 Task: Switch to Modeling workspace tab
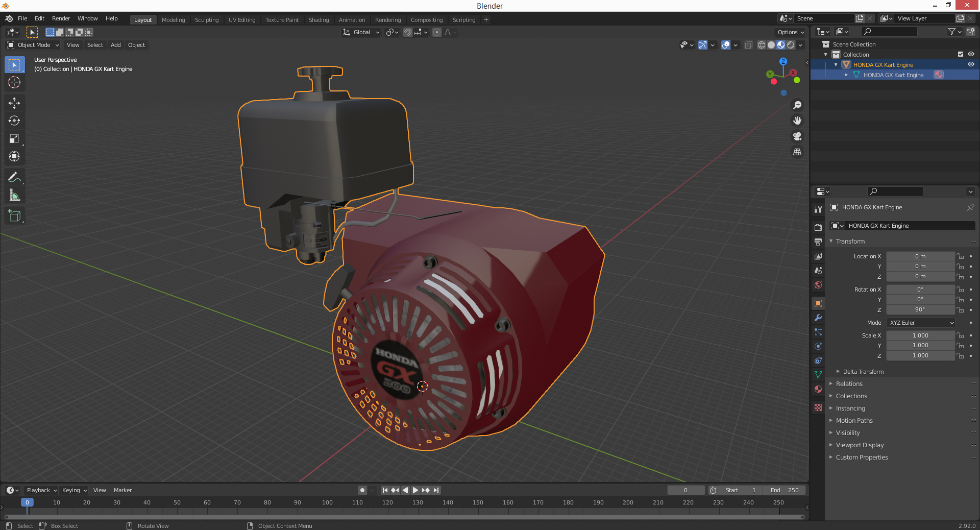(173, 20)
